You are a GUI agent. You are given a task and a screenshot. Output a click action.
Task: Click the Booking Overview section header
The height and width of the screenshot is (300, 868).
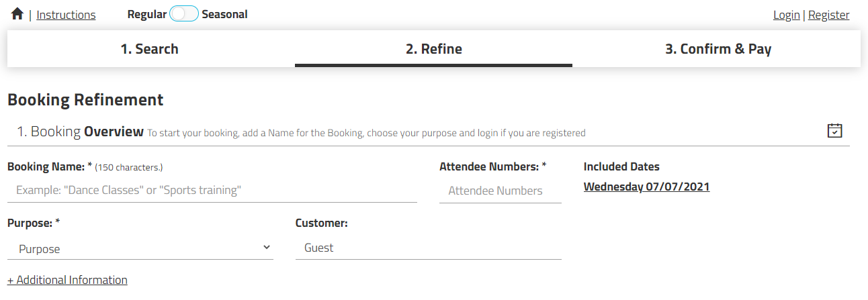(x=81, y=132)
